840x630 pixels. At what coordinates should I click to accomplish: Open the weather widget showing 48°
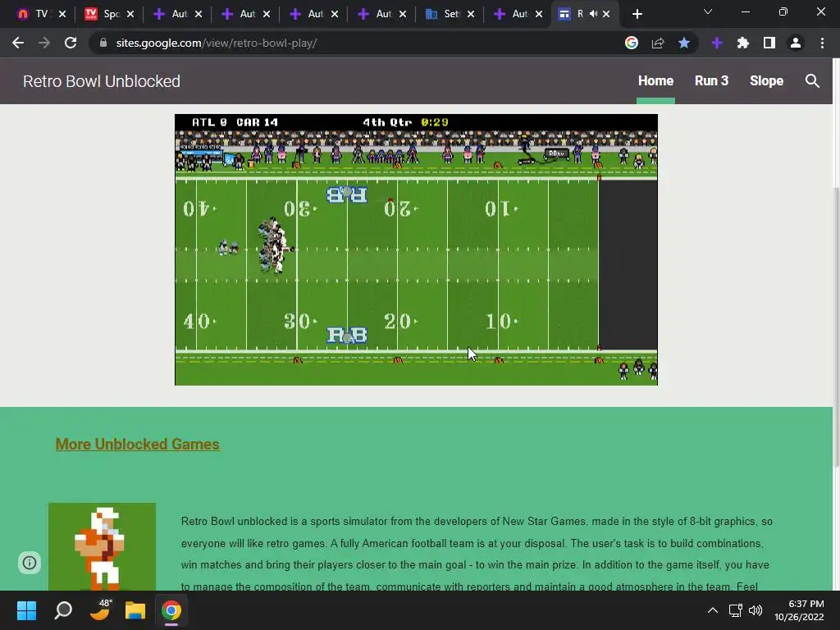(99, 610)
